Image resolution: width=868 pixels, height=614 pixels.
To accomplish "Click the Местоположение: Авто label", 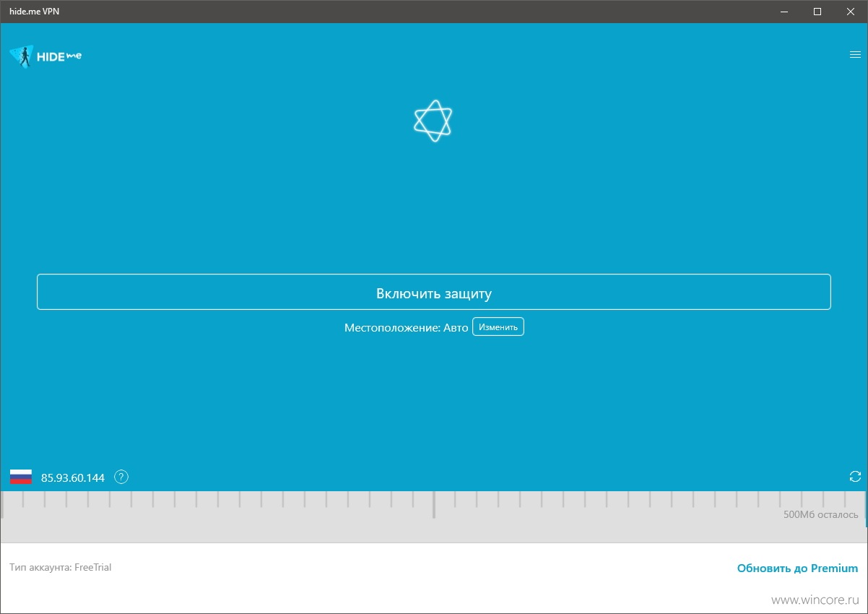I will click(x=407, y=327).
